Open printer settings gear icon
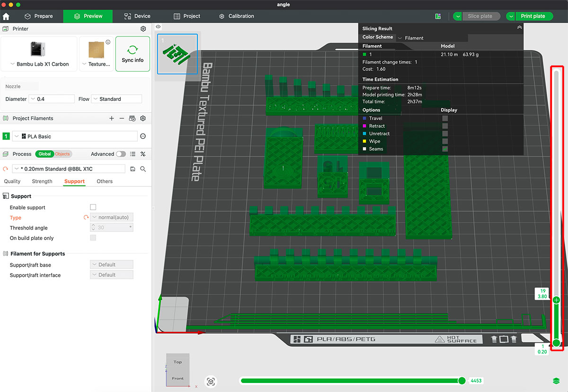Screen dimensions: 568x392 [x=143, y=29]
